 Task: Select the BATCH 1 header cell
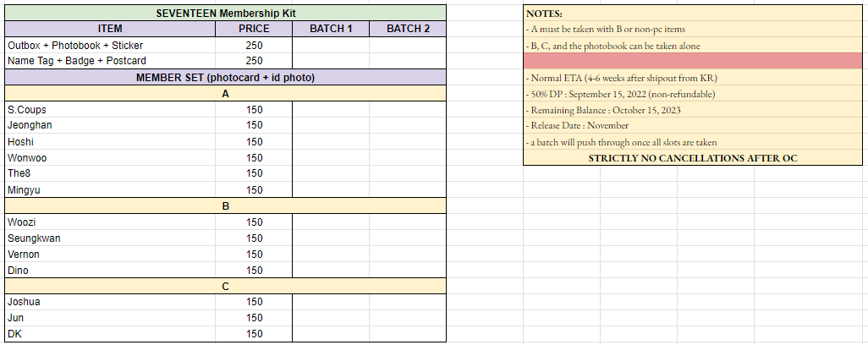pyautogui.click(x=331, y=29)
